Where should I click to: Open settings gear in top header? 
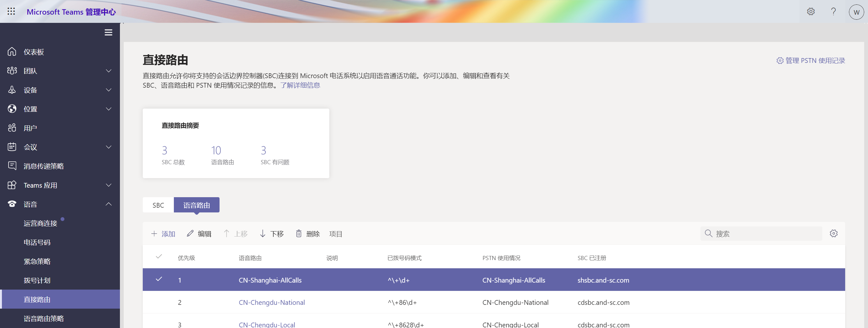811,11
